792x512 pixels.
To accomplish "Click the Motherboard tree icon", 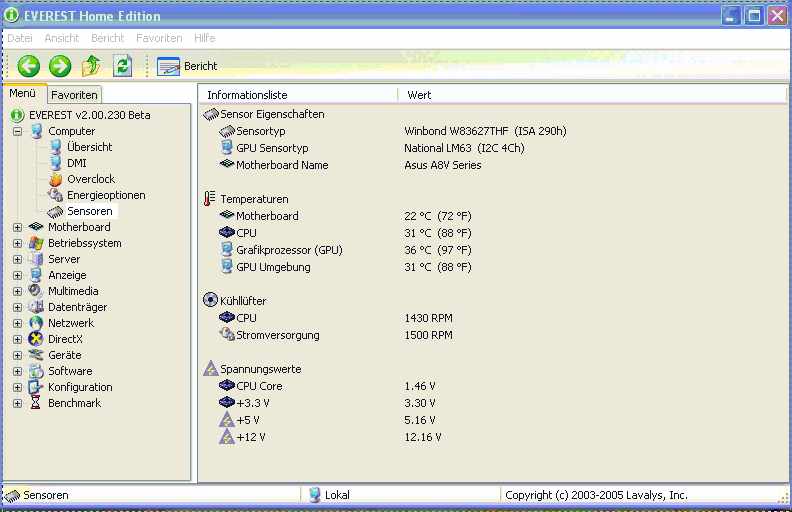I will click(x=36, y=227).
